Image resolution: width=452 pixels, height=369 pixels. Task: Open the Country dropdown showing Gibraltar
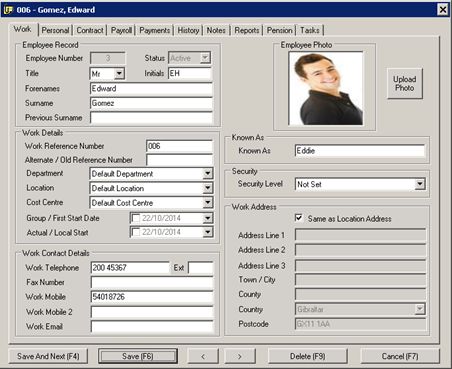coord(420,309)
